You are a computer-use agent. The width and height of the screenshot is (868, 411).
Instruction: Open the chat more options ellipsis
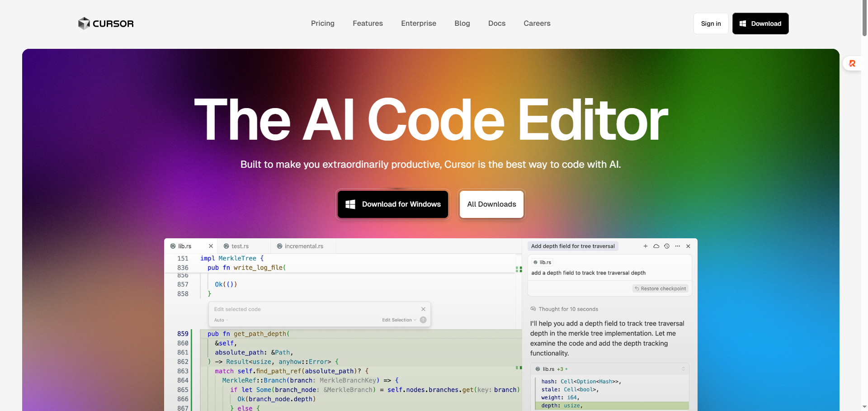click(678, 246)
